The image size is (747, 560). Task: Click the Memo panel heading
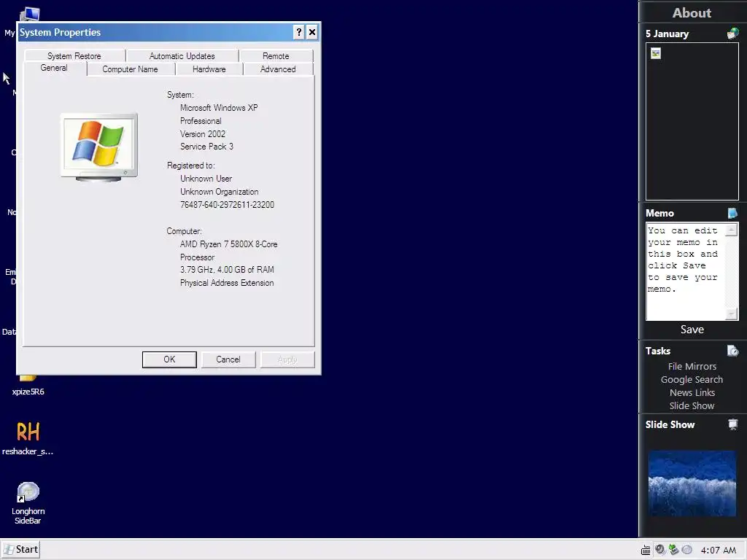[x=659, y=214]
